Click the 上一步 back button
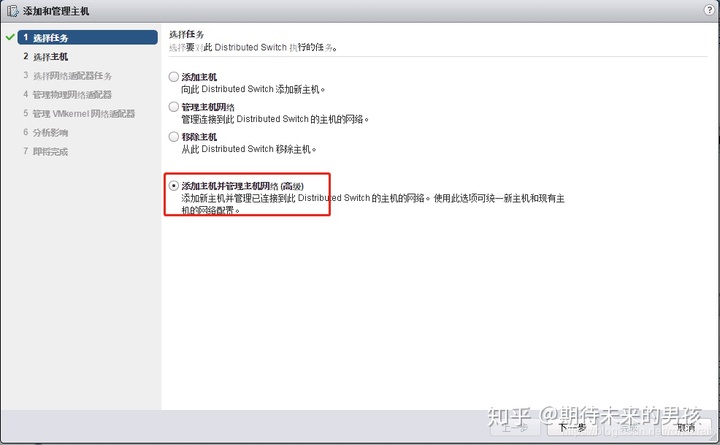The width and height of the screenshot is (720, 445). pos(515,427)
